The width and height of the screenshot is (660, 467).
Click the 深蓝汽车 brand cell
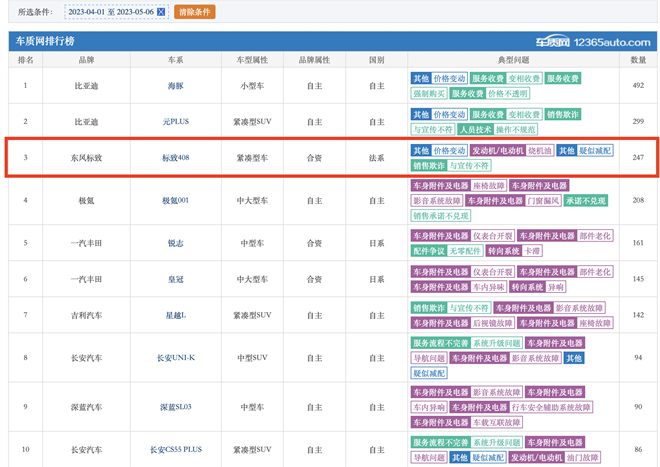(x=86, y=407)
